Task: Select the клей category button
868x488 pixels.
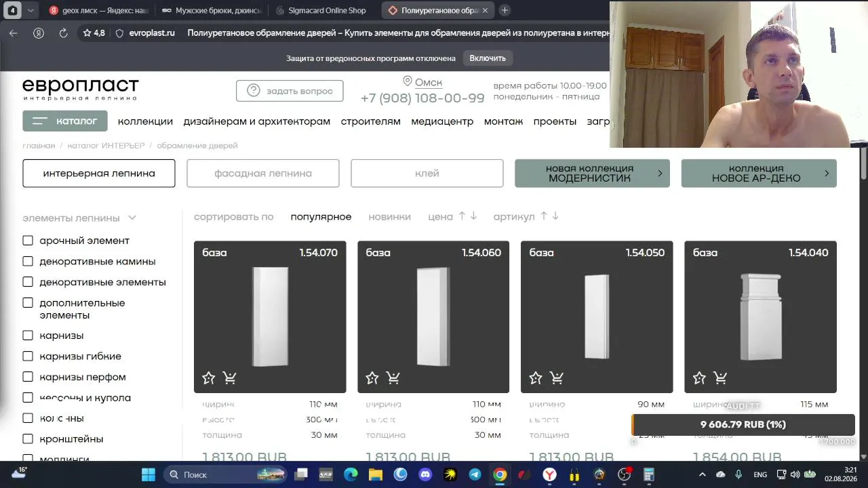Action: click(x=427, y=174)
